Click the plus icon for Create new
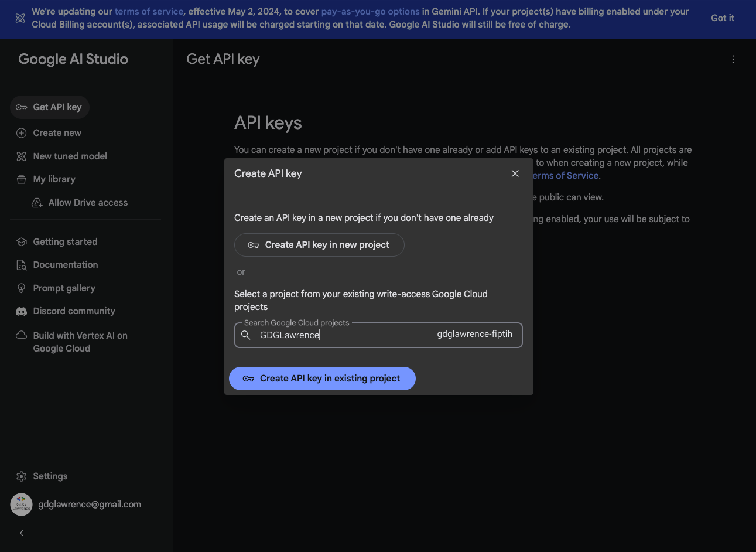The image size is (756, 552). [22, 133]
